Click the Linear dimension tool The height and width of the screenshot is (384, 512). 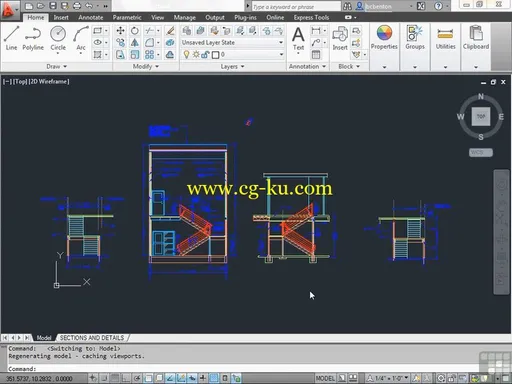click(316, 31)
